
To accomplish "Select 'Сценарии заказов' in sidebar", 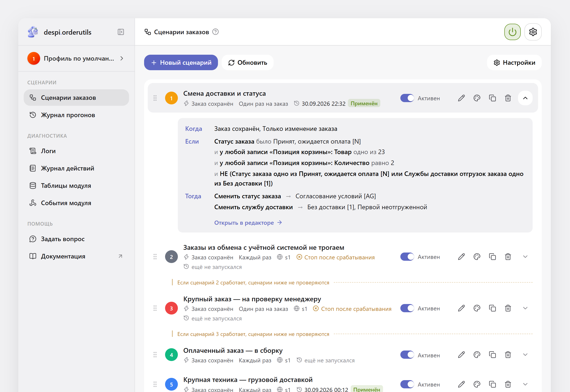I will point(76,98).
